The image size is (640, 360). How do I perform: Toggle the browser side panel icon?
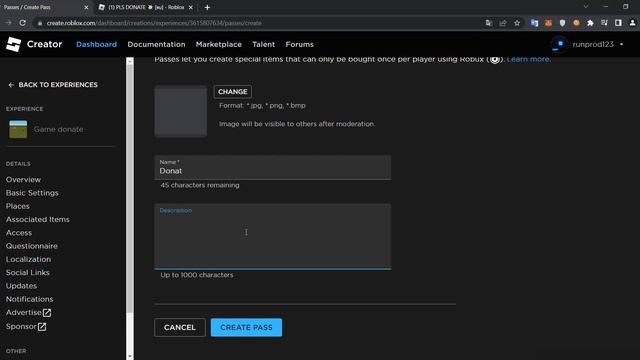[x=618, y=23]
